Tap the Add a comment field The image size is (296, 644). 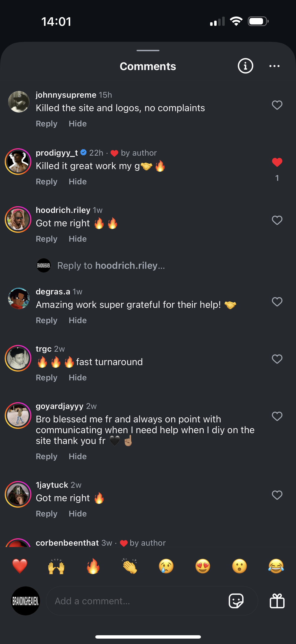point(135,601)
